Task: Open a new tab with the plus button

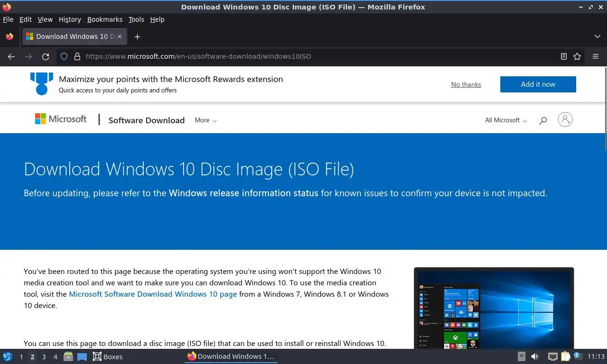Action: point(137,36)
